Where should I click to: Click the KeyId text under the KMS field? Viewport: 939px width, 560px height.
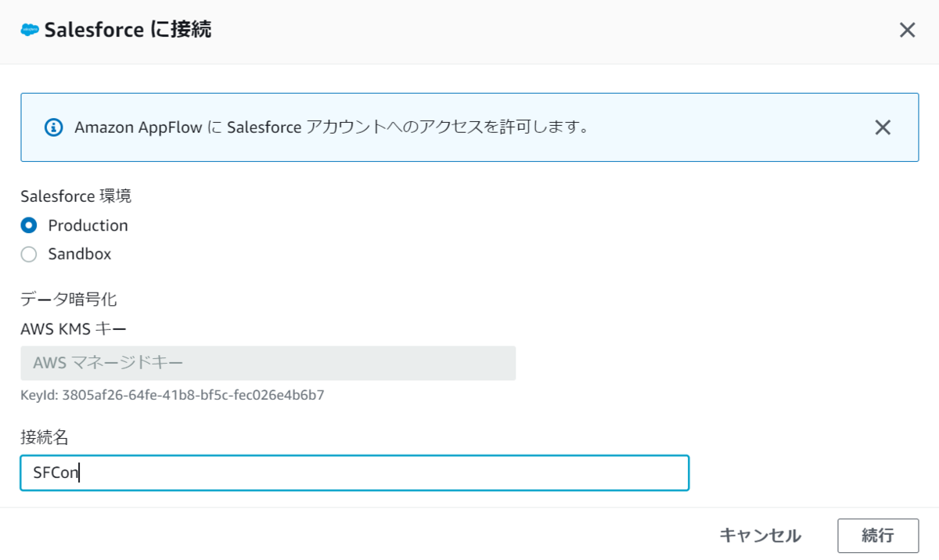coord(172,395)
